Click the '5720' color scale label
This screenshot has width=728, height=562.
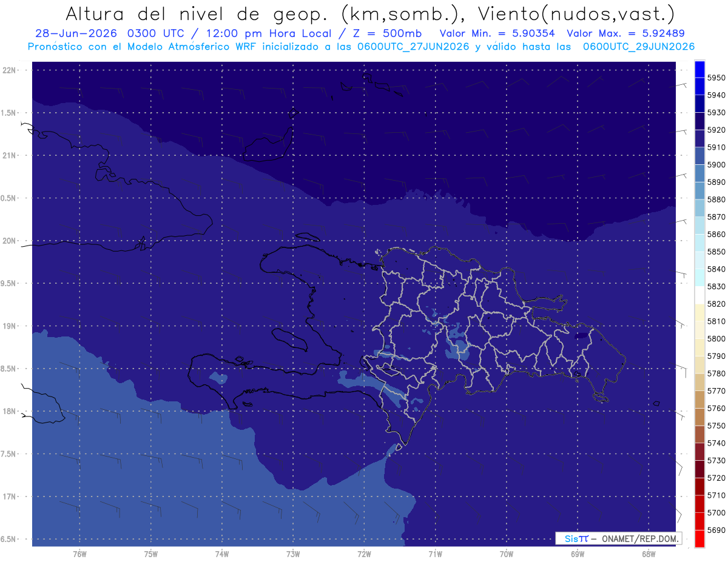click(x=716, y=478)
